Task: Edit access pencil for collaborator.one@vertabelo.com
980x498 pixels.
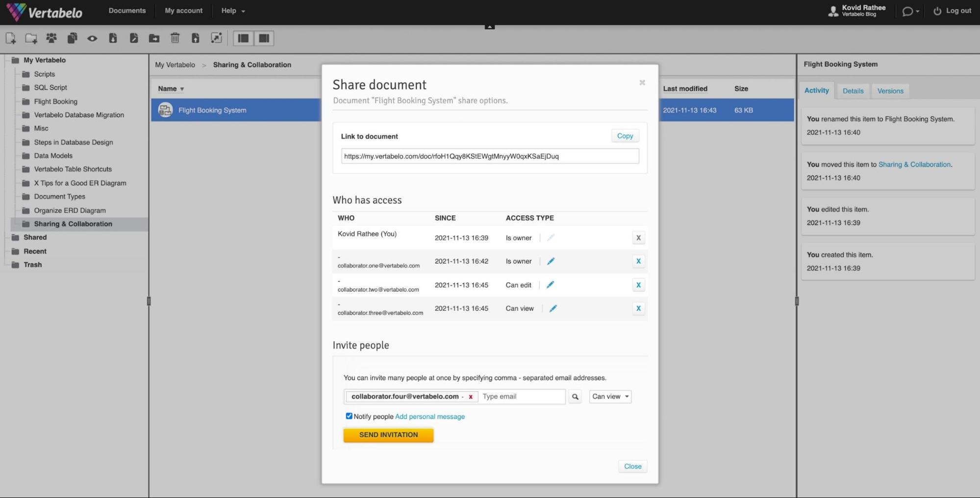Action: point(551,261)
